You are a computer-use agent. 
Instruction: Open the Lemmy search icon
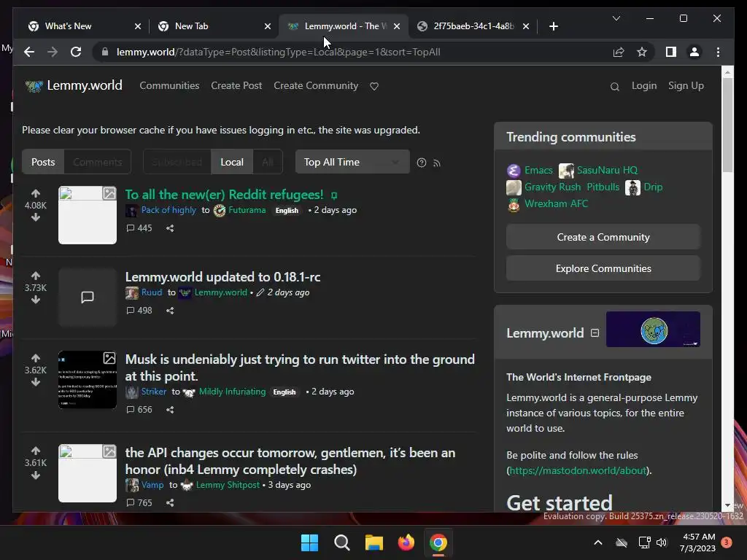(614, 87)
